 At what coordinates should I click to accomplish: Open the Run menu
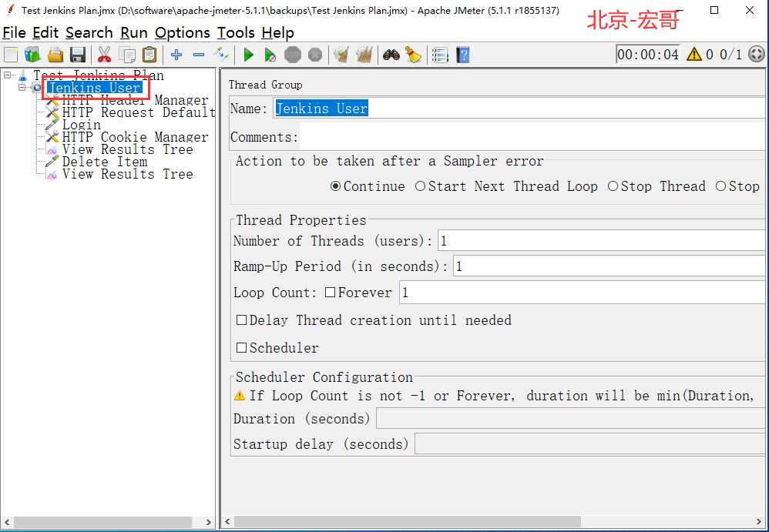click(x=134, y=33)
